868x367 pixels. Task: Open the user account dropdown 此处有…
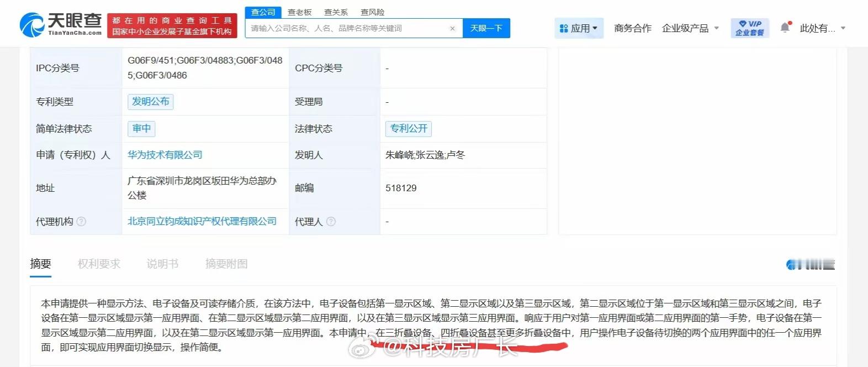tap(822, 28)
